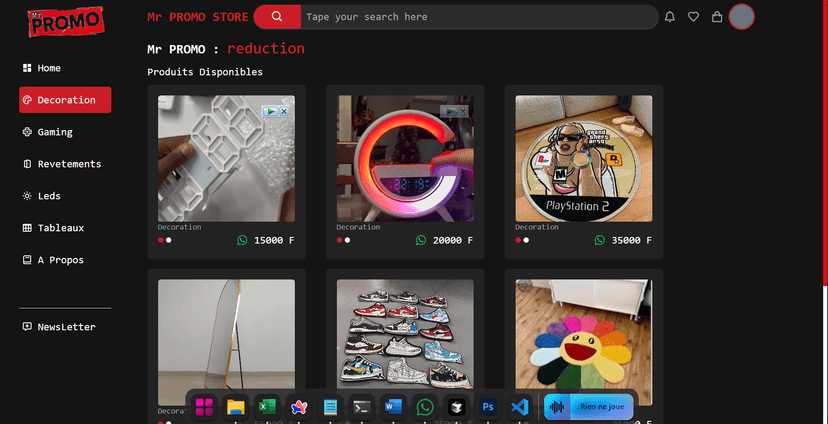Open the white digital clock product image

(226, 158)
